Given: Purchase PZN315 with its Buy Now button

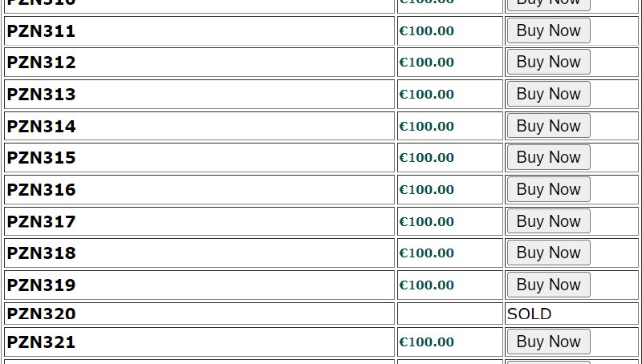Looking at the screenshot, I should coord(548,157).
